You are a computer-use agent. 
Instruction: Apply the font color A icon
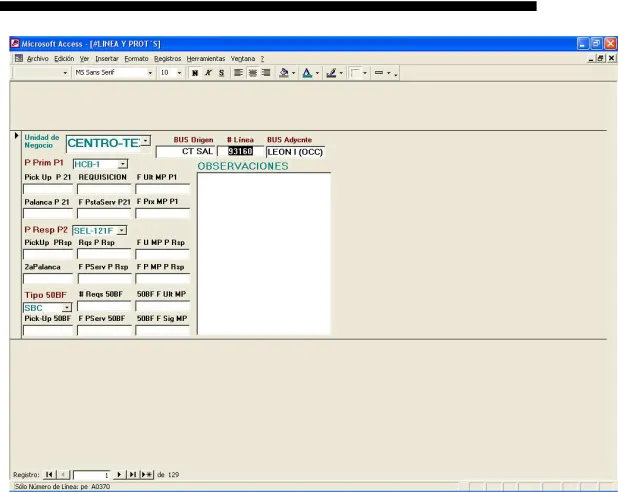point(307,73)
